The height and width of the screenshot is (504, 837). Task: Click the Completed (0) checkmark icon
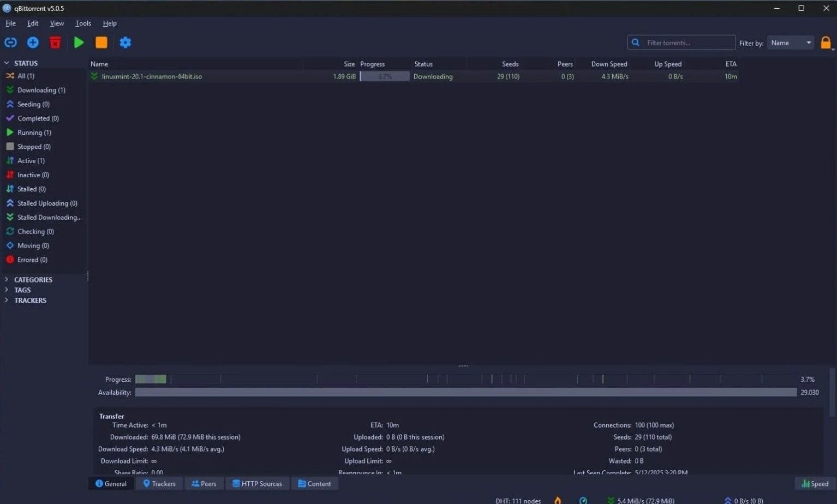coord(10,118)
